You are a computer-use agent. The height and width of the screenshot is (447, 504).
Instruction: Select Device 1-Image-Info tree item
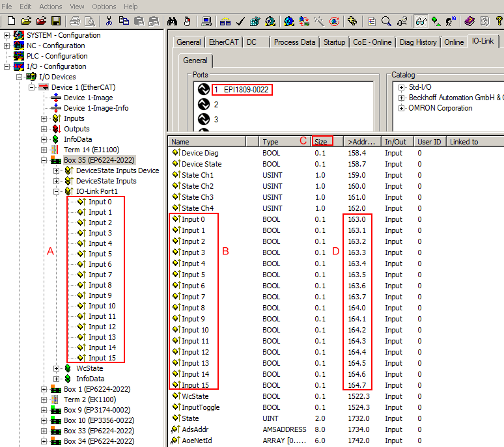pyautogui.click(x=96, y=108)
